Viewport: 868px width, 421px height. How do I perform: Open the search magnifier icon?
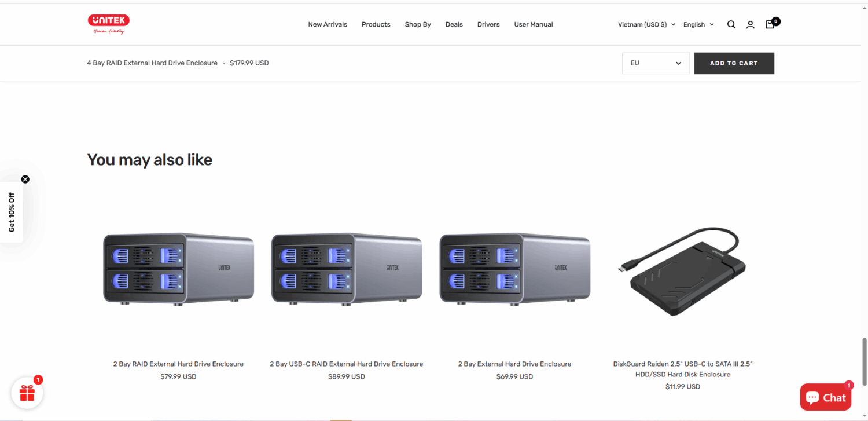(731, 24)
